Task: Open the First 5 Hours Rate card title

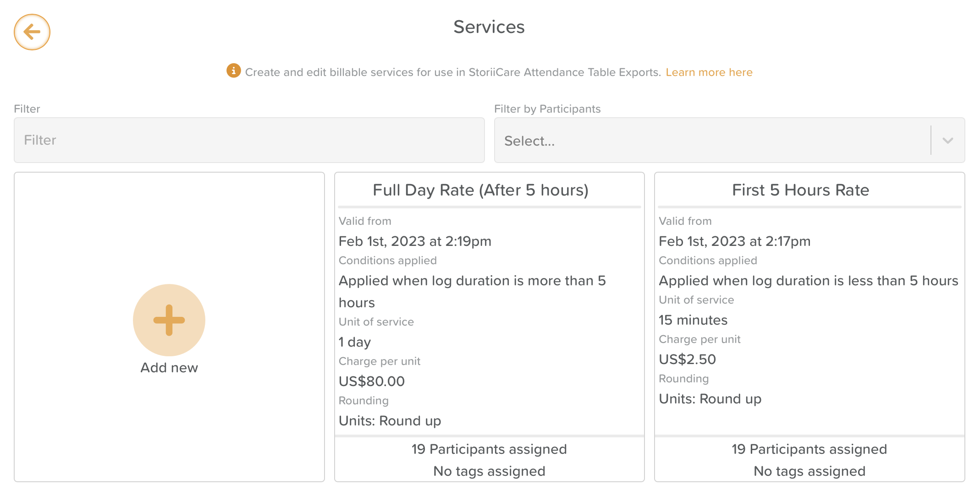Action: 800,190
